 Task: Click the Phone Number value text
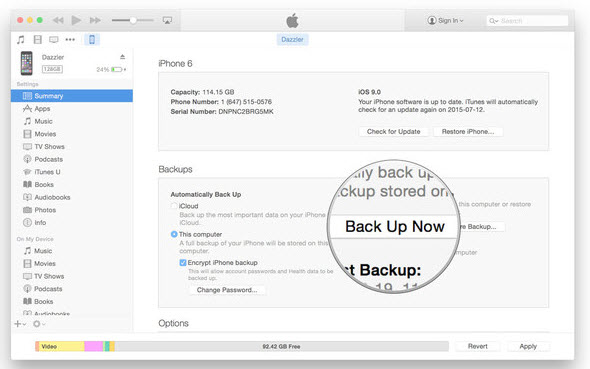[246, 102]
